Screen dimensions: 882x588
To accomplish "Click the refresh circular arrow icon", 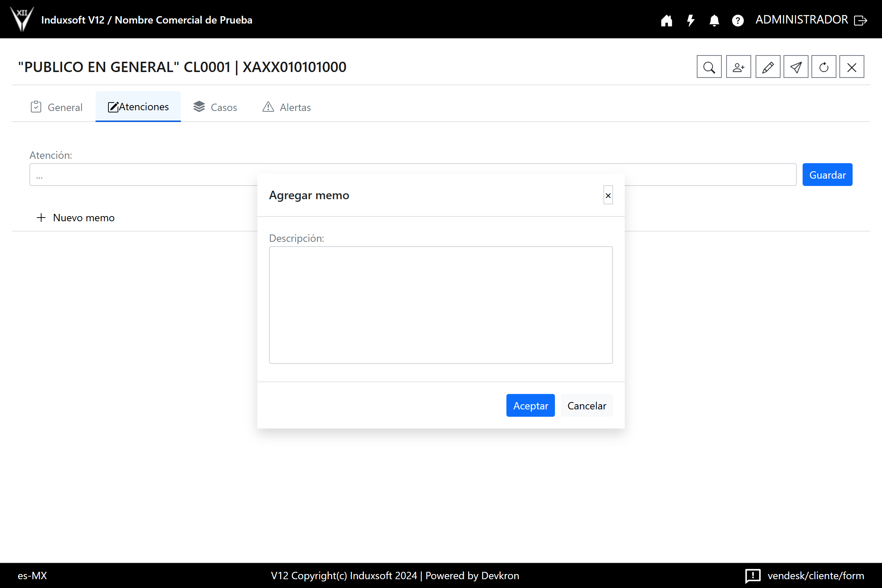I will pyautogui.click(x=824, y=67).
